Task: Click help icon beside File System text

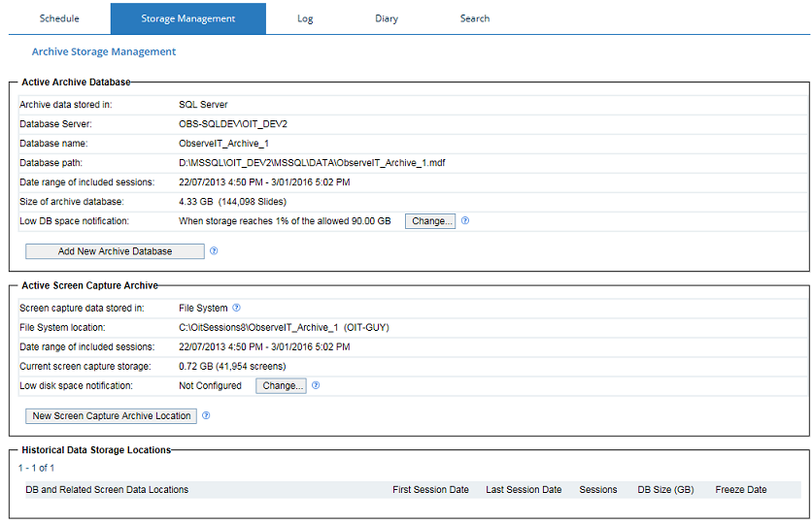Action: pos(236,309)
